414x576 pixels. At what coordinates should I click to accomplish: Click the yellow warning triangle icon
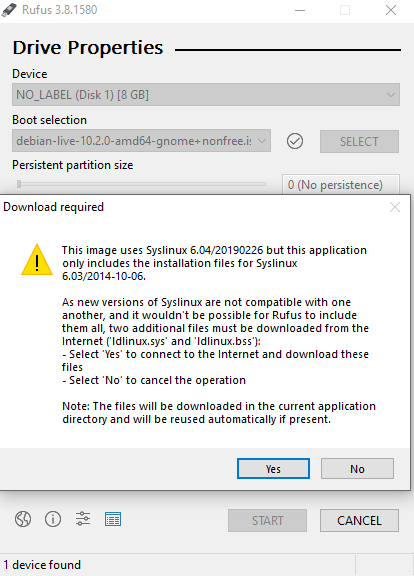(37, 260)
